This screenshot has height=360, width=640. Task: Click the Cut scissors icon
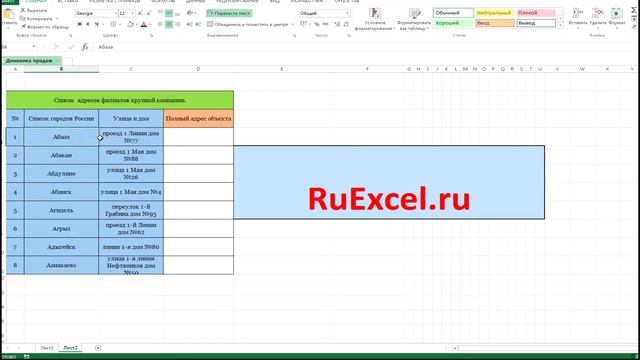(23, 10)
